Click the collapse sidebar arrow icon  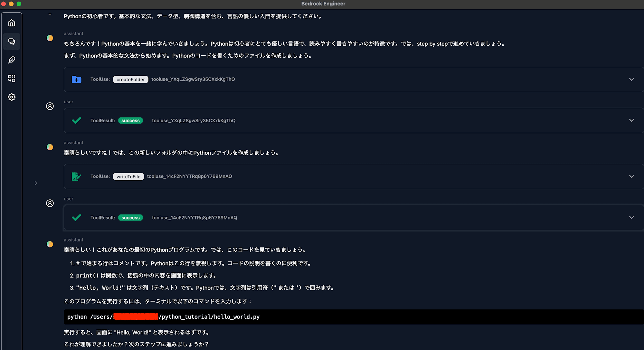(x=36, y=183)
